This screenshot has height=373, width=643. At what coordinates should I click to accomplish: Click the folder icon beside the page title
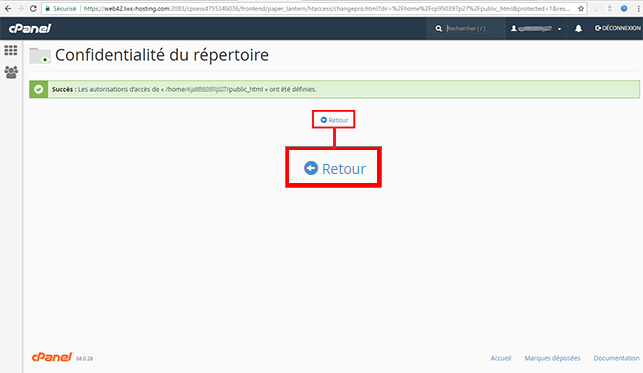click(x=39, y=55)
